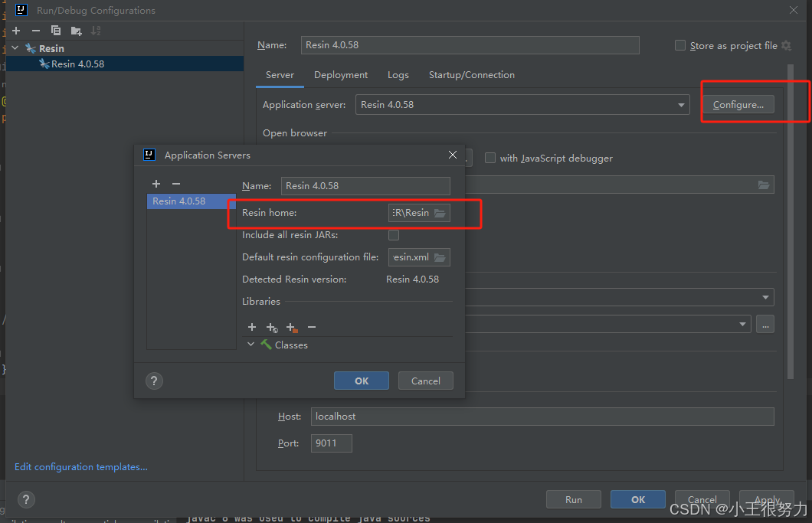Click the configuration Name field
Viewport: 812px width, 523px height.
470,45
